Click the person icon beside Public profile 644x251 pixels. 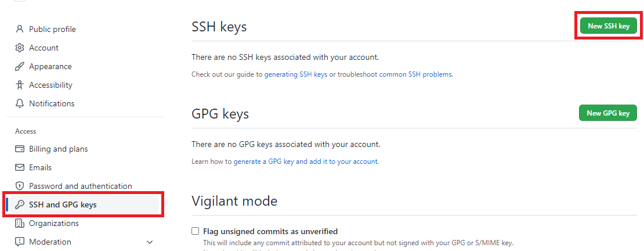tap(19, 29)
